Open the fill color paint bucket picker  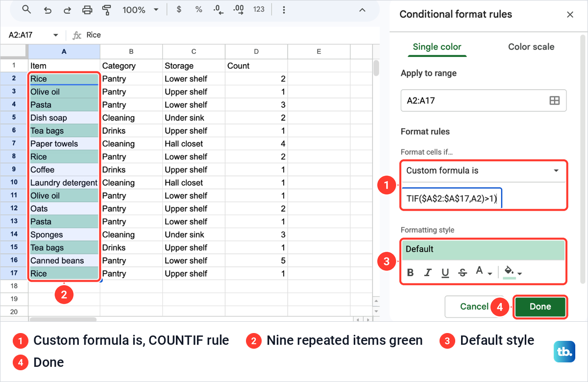(513, 272)
